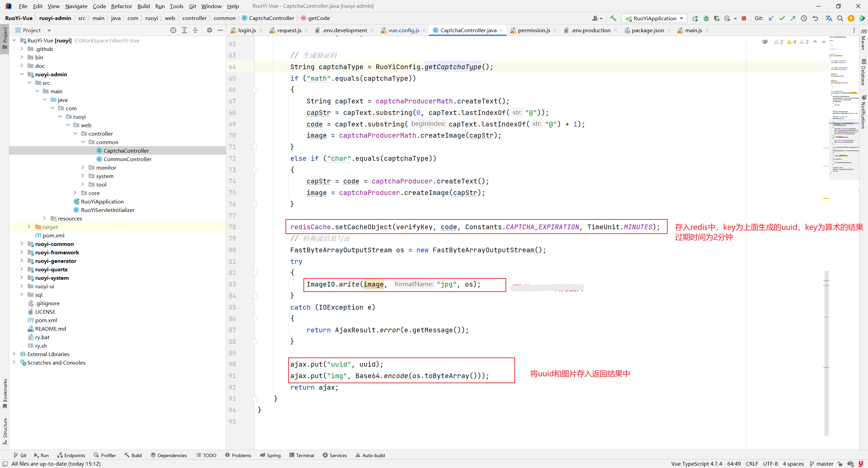The width and height of the screenshot is (868, 468).
Task: Switch to package.json tab
Action: click(x=648, y=30)
